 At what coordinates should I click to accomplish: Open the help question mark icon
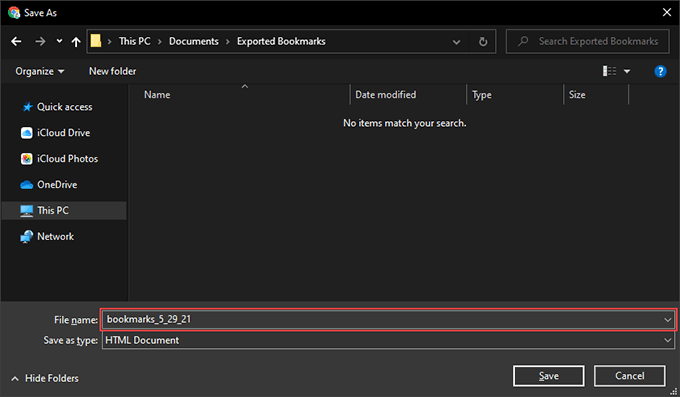pos(660,71)
